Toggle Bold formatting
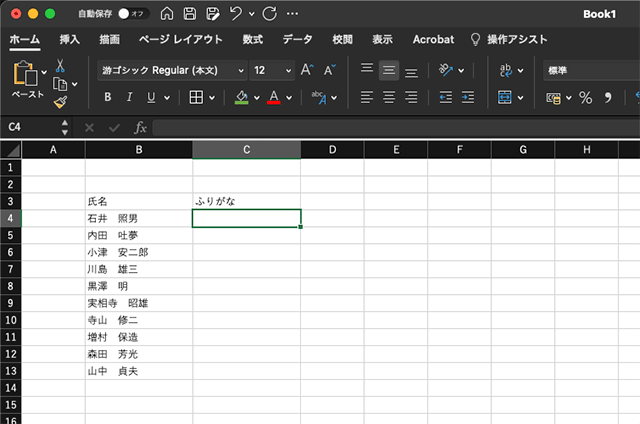This screenshot has height=424, width=640. tap(107, 97)
